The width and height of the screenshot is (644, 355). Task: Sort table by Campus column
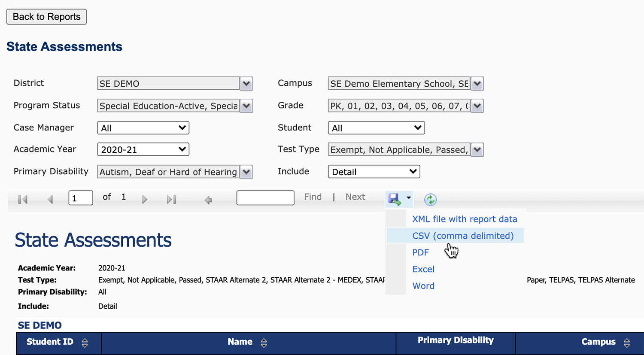point(626,343)
